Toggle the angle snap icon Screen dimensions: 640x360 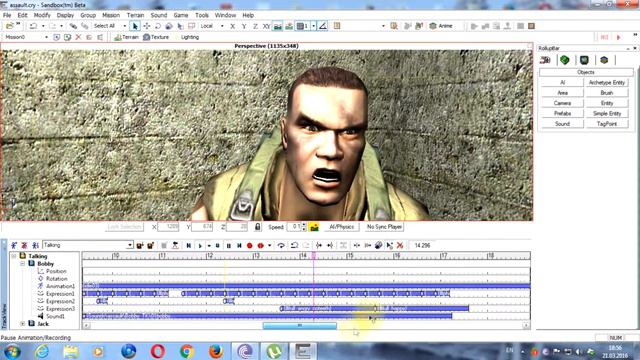[322, 26]
